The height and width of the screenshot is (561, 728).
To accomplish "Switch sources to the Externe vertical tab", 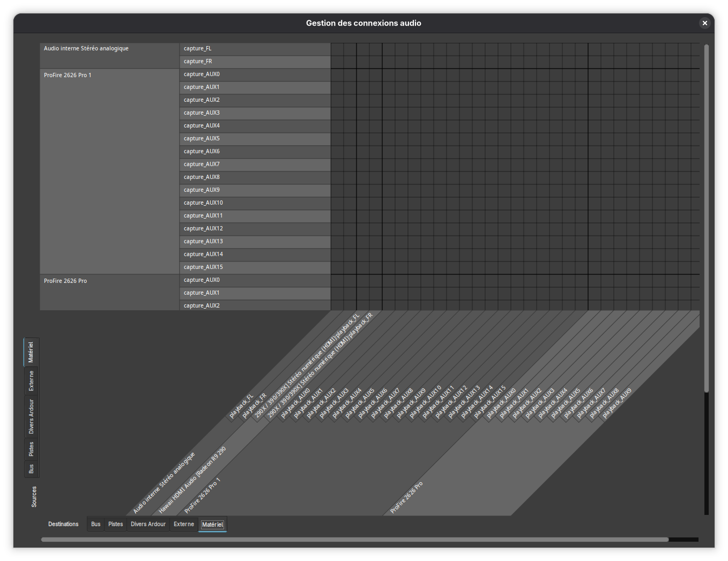I will 31,380.
